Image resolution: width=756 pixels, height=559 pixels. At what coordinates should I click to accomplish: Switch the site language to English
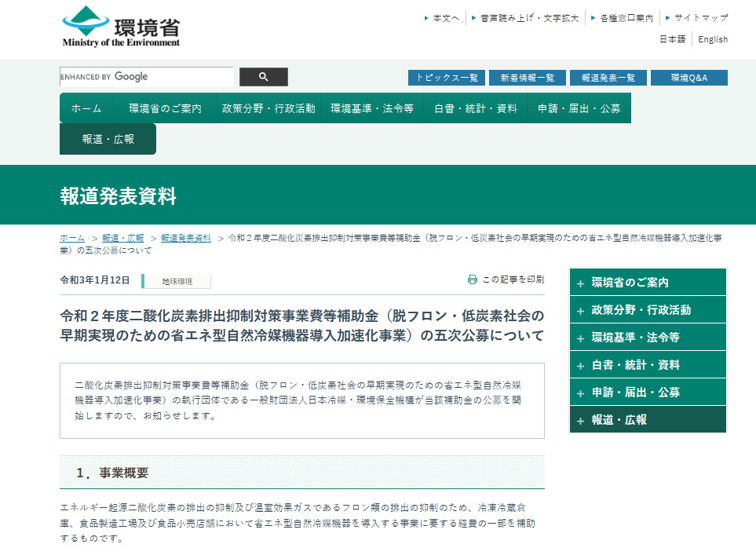click(x=713, y=39)
